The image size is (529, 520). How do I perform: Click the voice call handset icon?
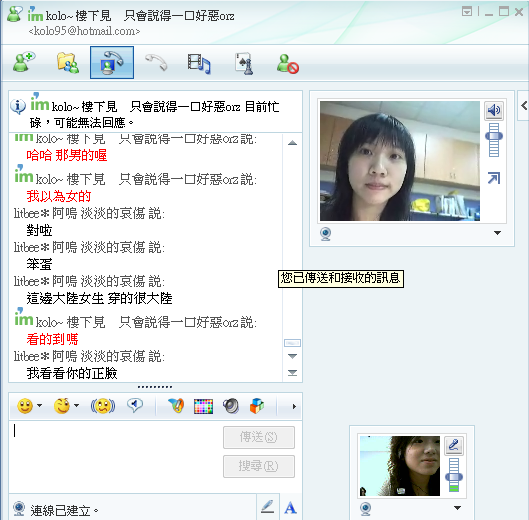tap(156, 62)
